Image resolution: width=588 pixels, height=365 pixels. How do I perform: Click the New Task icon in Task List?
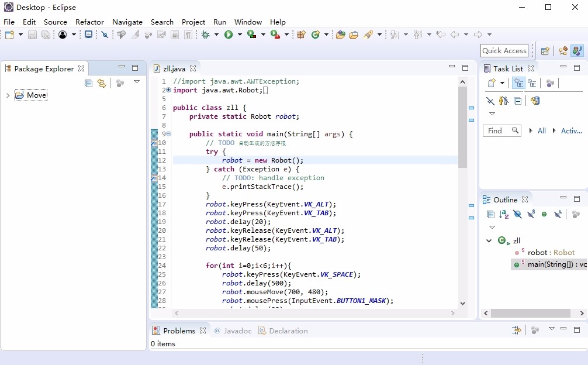[491, 83]
